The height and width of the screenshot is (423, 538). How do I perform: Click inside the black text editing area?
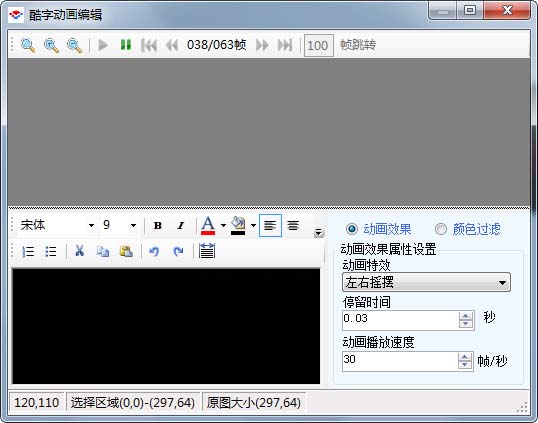coord(166,326)
